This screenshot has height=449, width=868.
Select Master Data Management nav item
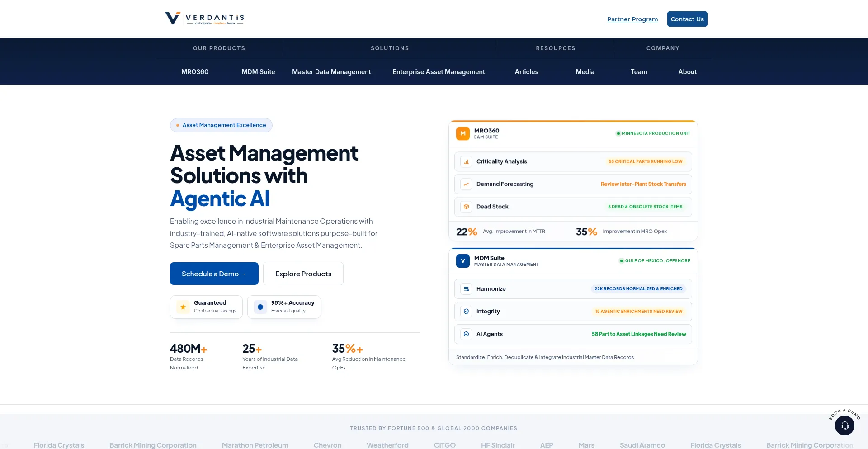(331, 72)
